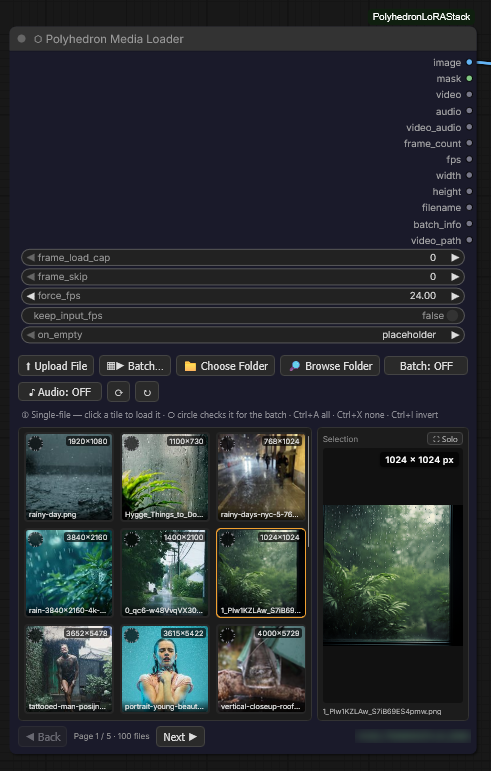This screenshot has width=491, height=771.
Task: Click the filename output connector dot
Action: (469, 208)
